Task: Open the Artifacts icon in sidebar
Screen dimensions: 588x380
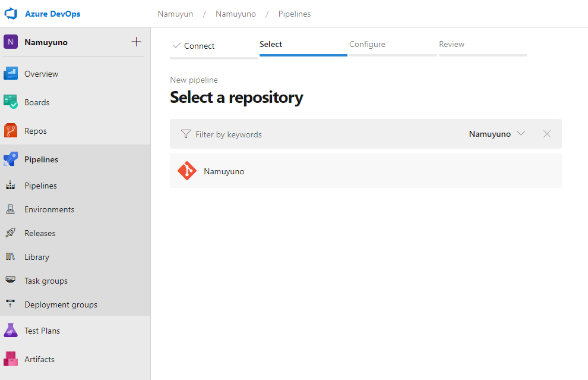Action: (11, 359)
